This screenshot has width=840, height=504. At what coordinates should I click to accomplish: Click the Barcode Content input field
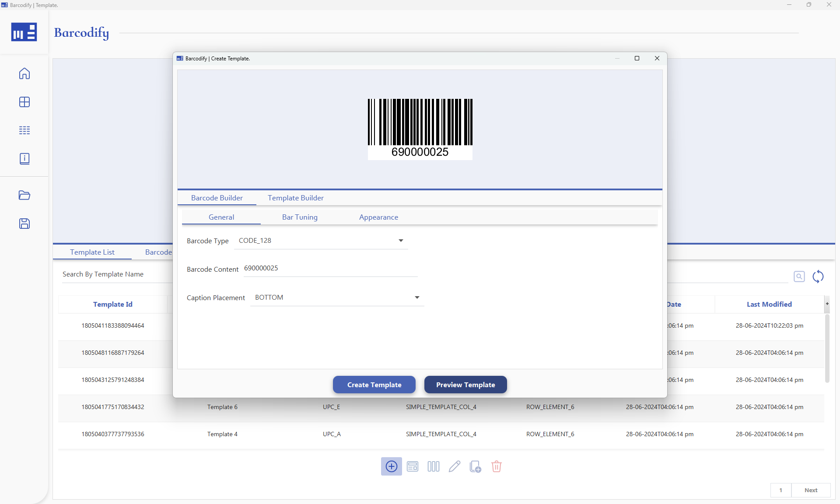(330, 268)
